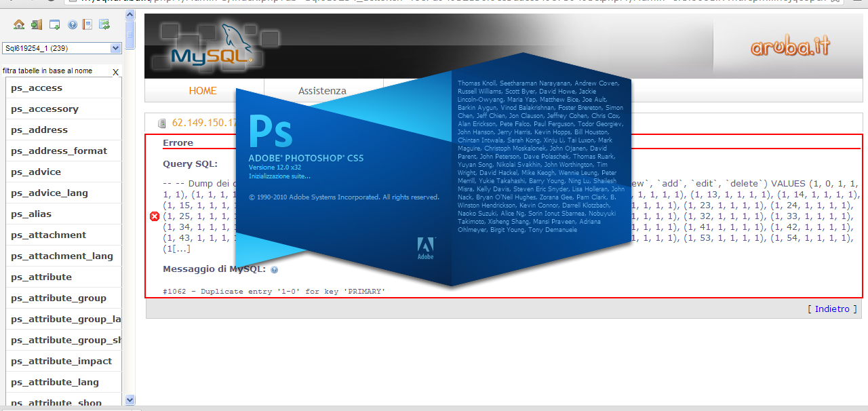This screenshot has width=868, height=411.
Task: Open help icon next to Messaggio di MySQL
Action: tap(274, 270)
